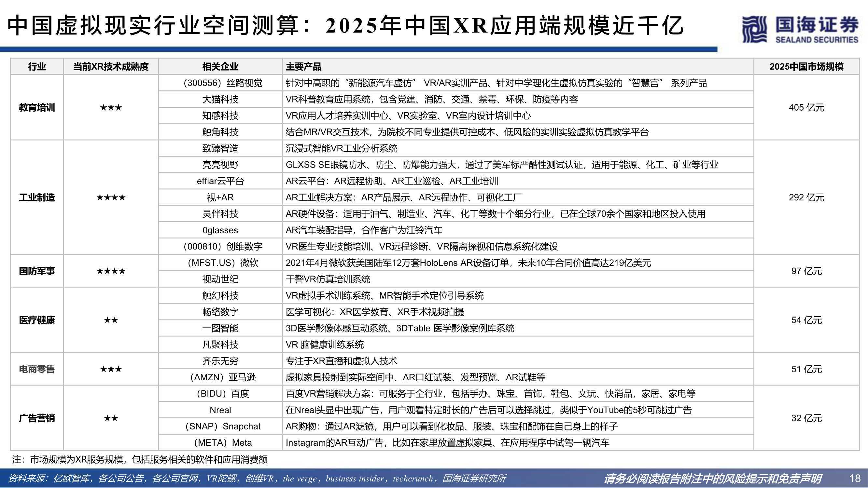
Task: Select the 相关企业 column header
Action: pyautogui.click(x=220, y=66)
